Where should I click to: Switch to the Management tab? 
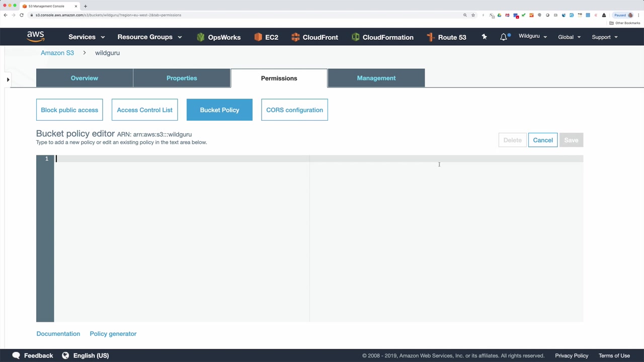pyautogui.click(x=376, y=78)
